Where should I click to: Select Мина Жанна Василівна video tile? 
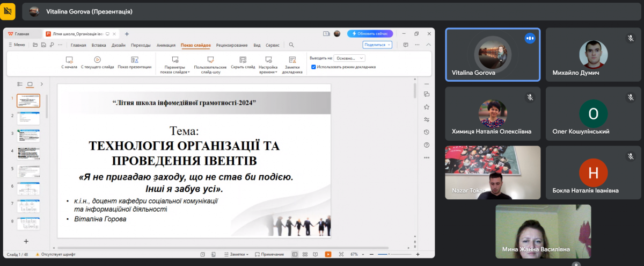(x=543, y=231)
